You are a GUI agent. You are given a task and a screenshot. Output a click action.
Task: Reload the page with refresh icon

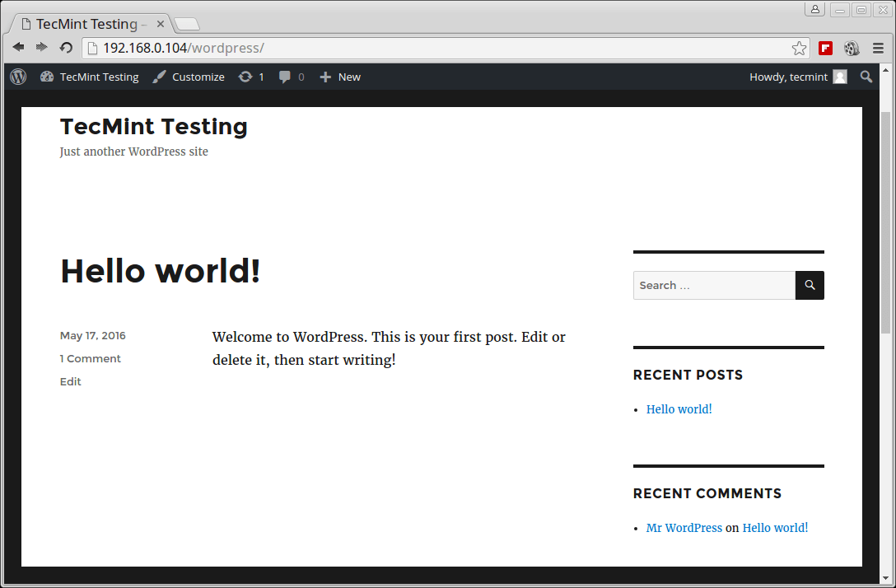(x=66, y=48)
